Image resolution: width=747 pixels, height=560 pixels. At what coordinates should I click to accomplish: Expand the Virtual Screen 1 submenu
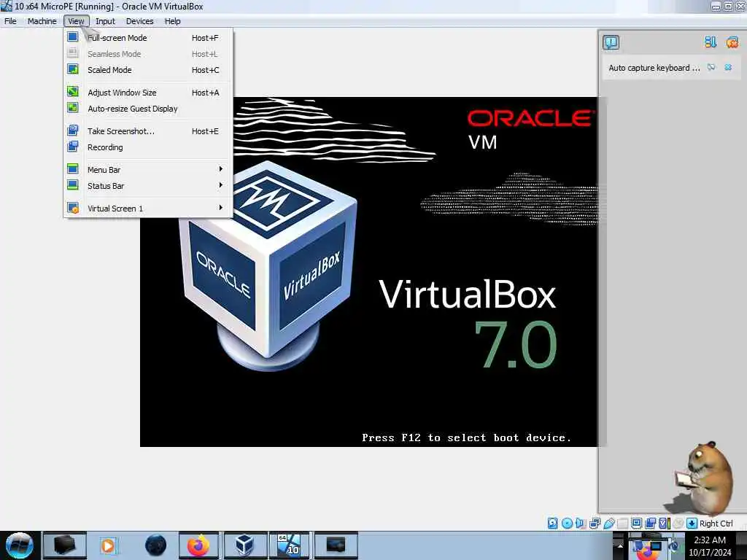point(147,208)
